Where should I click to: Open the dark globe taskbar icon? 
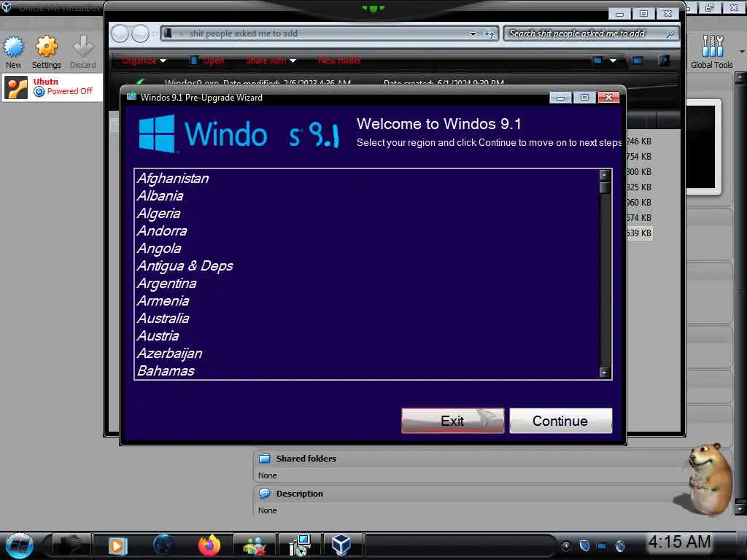point(163,545)
